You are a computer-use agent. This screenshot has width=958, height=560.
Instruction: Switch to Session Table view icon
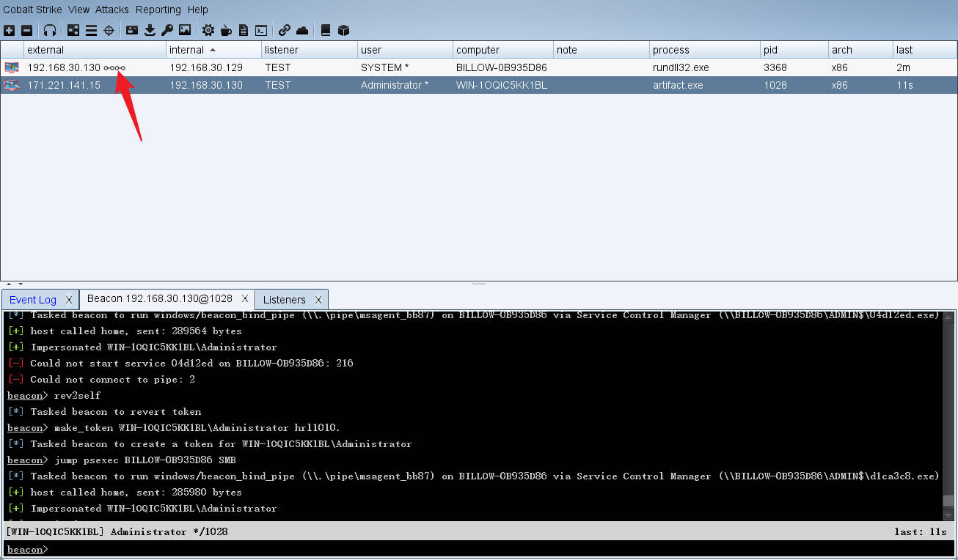[x=91, y=30]
